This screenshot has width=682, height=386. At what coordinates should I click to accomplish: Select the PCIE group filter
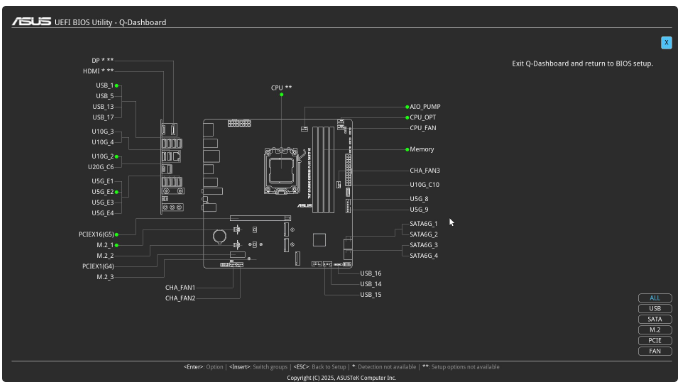pos(655,341)
